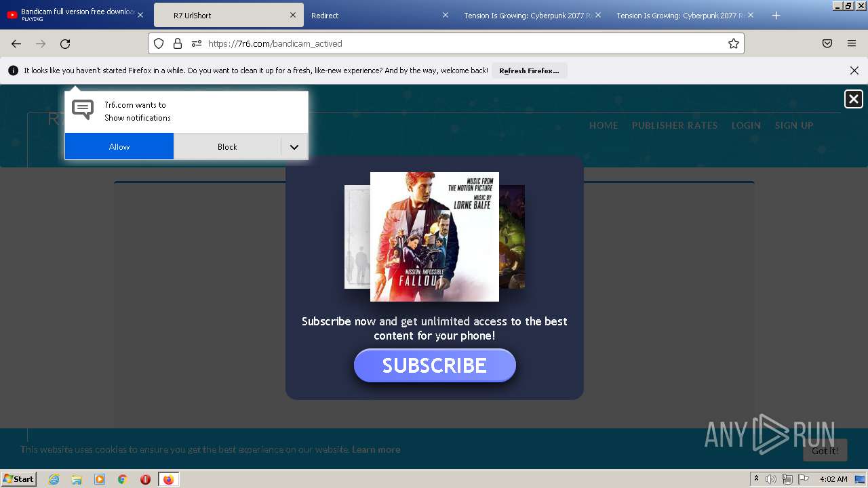Close the subscribe popup overlay
The height and width of the screenshot is (488, 868).
(x=853, y=99)
